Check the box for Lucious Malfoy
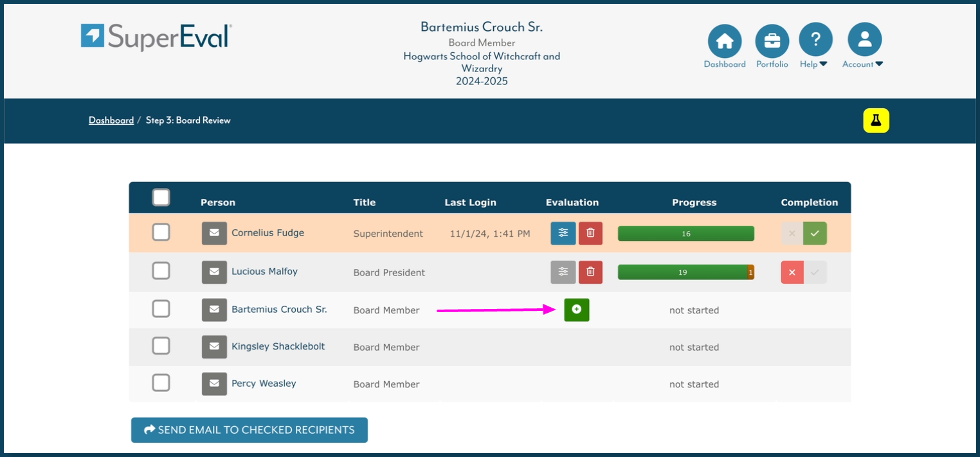Viewport: 980px width, 457px height. point(161,271)
